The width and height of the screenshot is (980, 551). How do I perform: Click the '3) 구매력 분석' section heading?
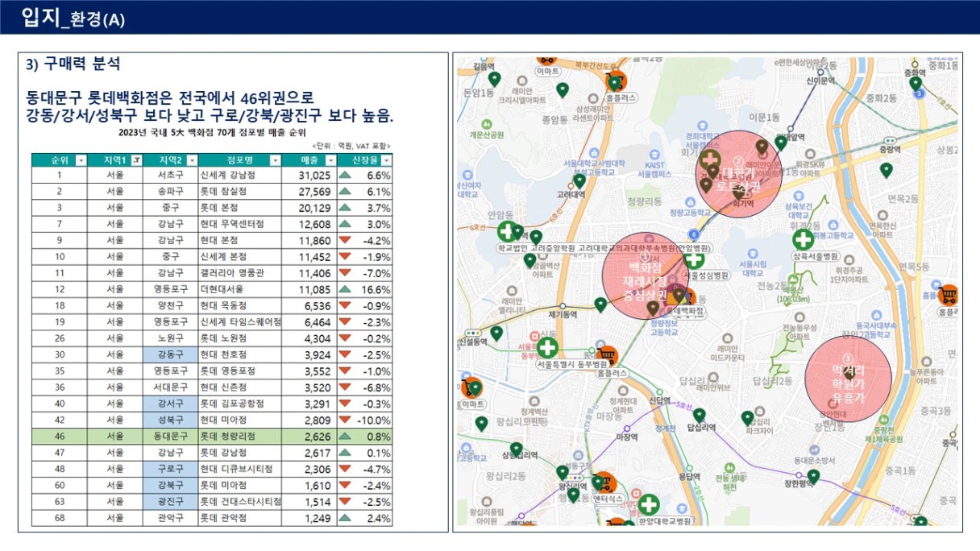click(73, 65)
